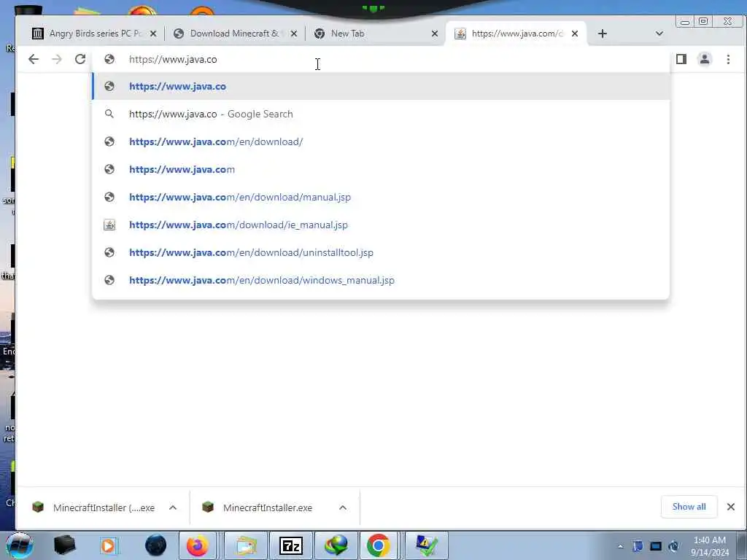Expand the tab search dropdown
This screenshot has height=560, width=747.
[659, 34]
